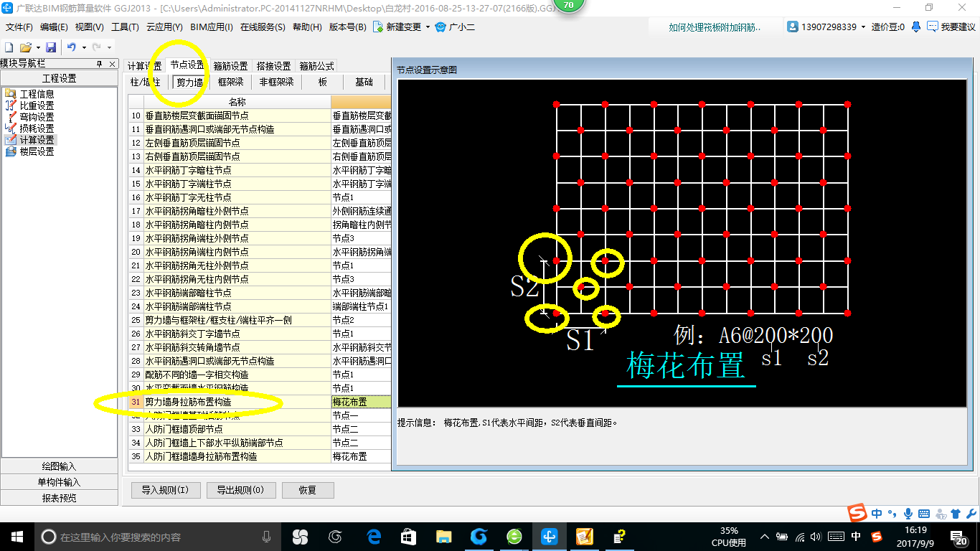Image resolution: width=980 pixels, height=551 pixels.
Task: Click the 恢复 button
Action: pos(308,490)
